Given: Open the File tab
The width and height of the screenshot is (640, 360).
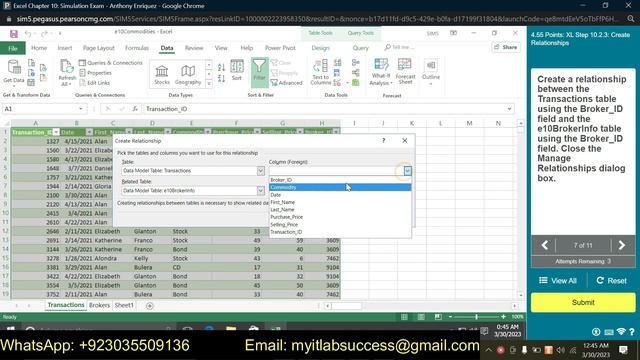Looking at the screenshot, I should coord(13,48).
